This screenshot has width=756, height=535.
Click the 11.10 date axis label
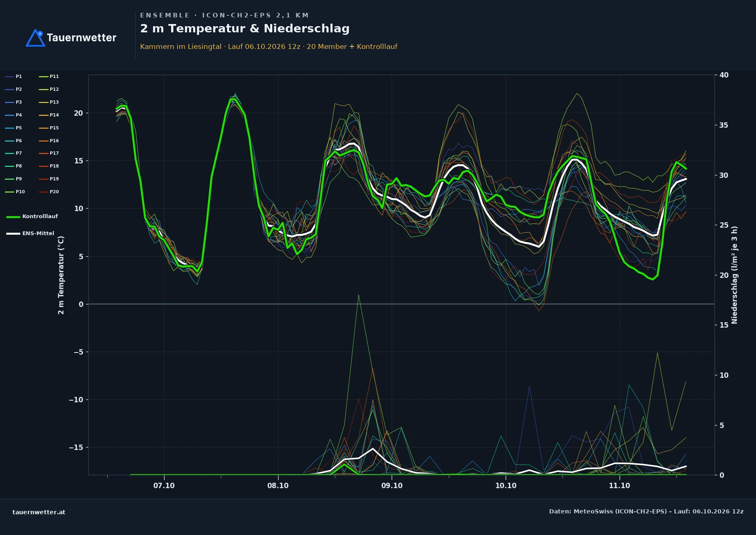619,486
